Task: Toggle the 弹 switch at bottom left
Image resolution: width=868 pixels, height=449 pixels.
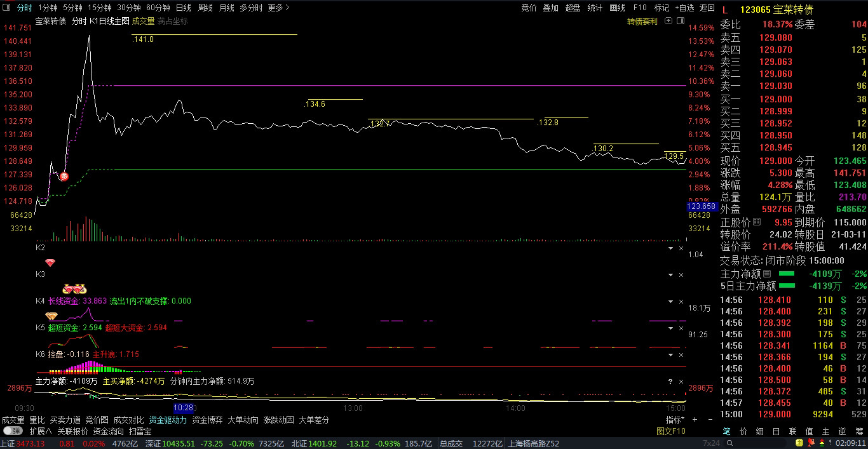Action: (x=12, y=431)
